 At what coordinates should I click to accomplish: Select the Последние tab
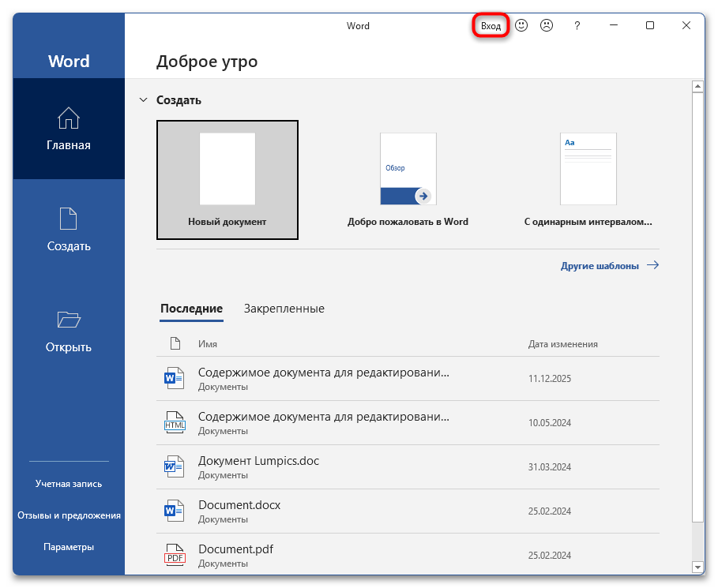[191, 309]
